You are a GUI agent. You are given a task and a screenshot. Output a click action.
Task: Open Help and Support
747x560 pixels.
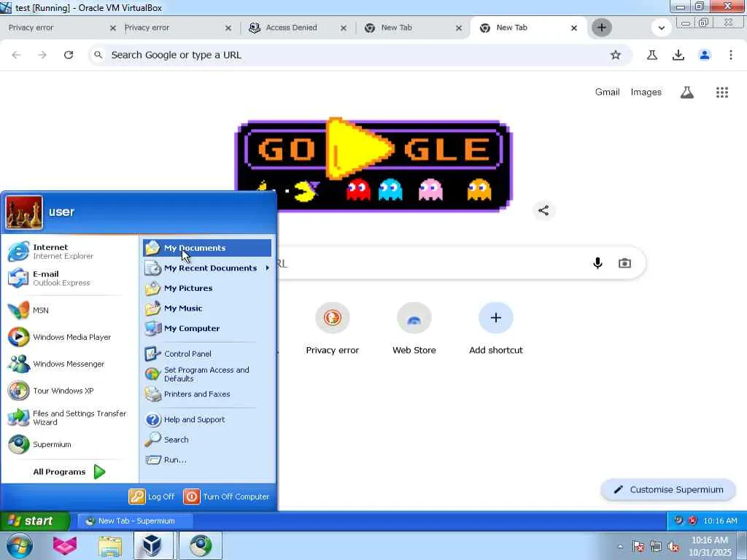coord(207,419)
